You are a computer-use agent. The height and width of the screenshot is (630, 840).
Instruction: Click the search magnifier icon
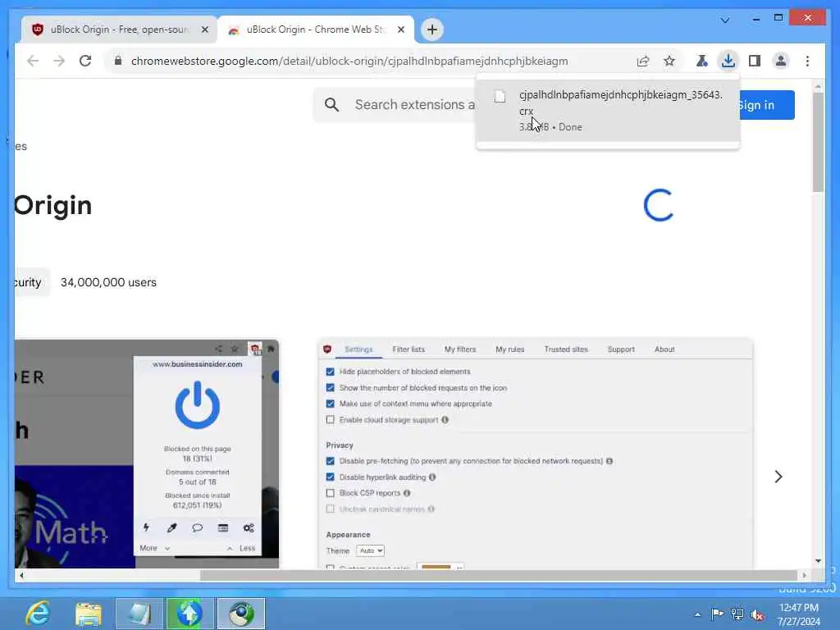tap(331, 104)
